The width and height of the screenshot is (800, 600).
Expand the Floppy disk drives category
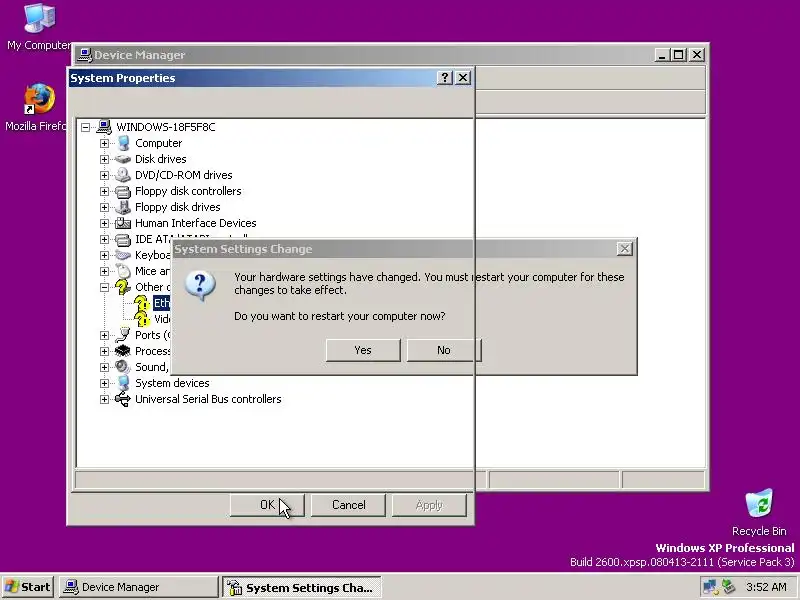pos(104,207)
